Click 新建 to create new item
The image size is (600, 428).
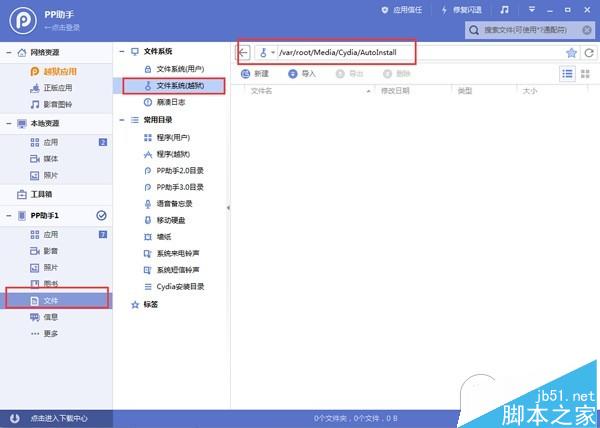[254, 74]
